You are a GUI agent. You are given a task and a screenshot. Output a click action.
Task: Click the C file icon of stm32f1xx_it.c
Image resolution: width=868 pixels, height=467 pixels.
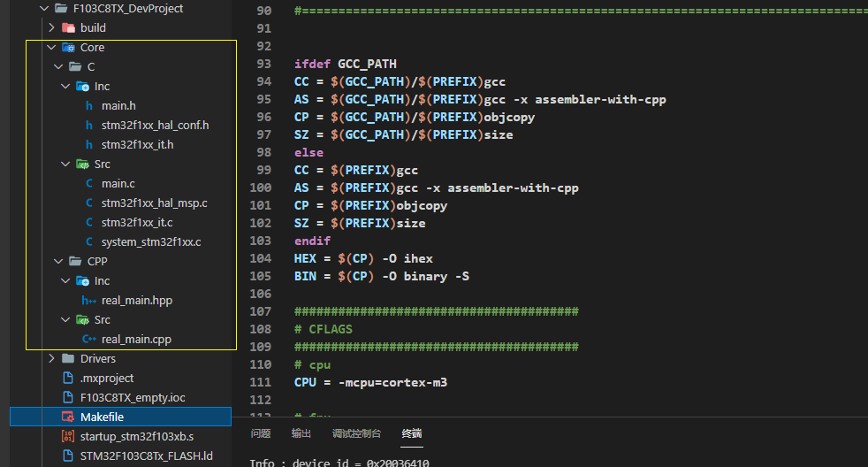coord(89,222)
